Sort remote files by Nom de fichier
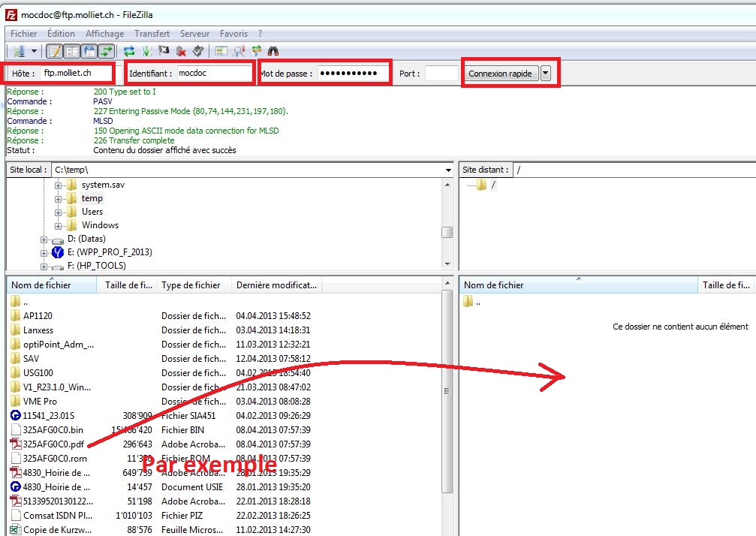The image size is (756, 536). pyautogui.click(x=579, y=285)
